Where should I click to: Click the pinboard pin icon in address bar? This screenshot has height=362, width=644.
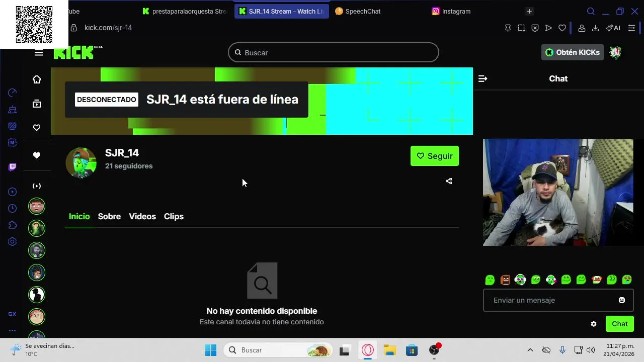(508, 28)
